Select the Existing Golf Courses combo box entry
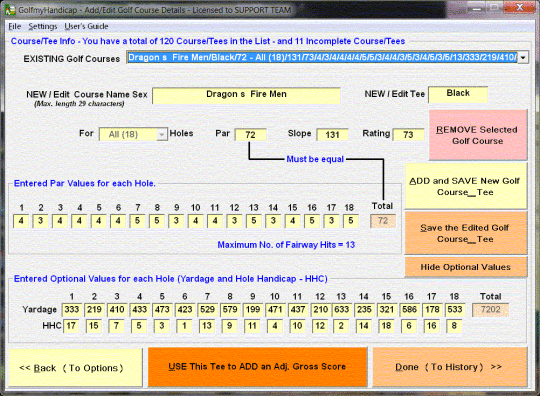 click(322, 58)
